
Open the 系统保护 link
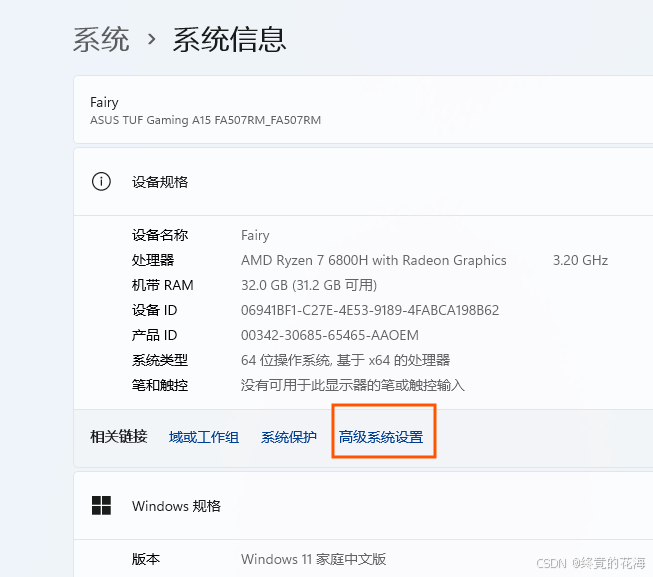289,437
